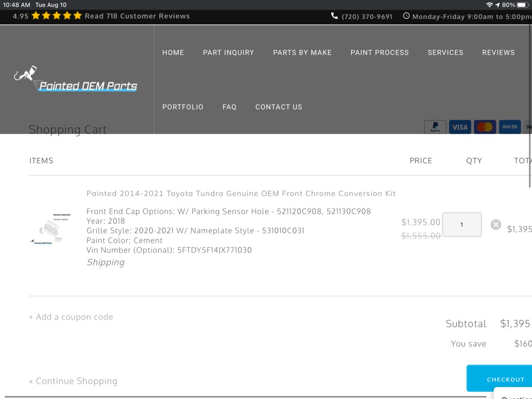Click the Year: 2018 line

(x=106, y=221)
